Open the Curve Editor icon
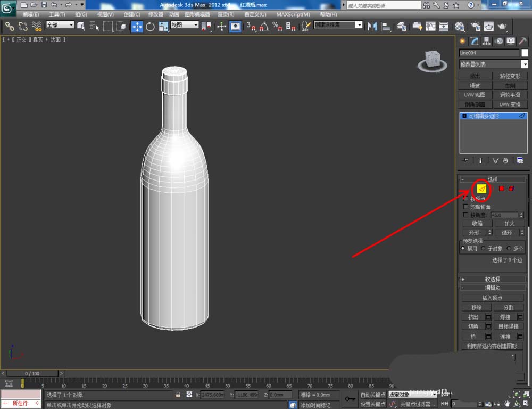This screenshot has height=409, width=532. click(430, 26)
